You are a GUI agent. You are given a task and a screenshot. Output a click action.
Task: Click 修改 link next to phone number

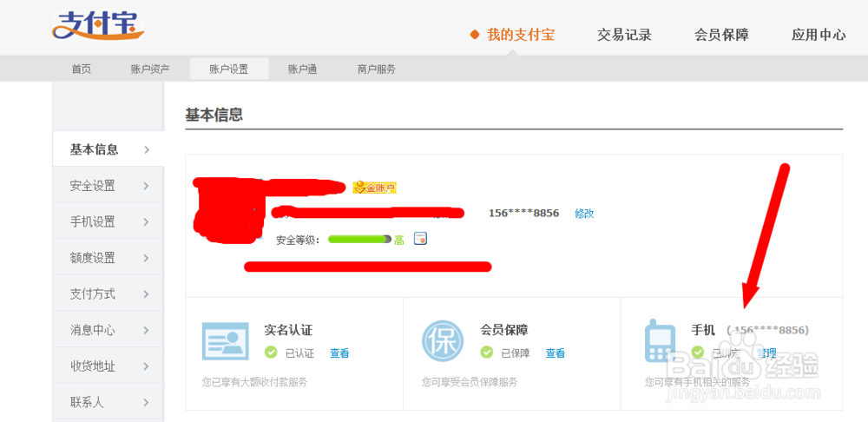click(x=584, y=214)
